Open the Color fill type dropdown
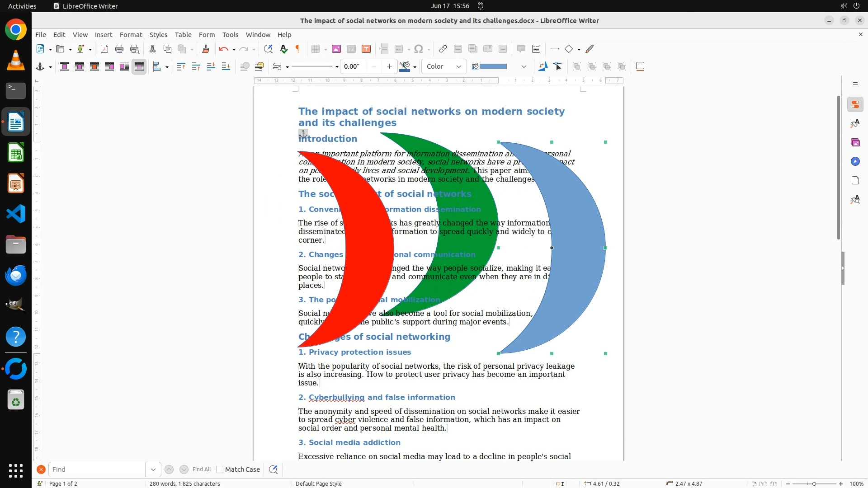The width and height of the screenshot is (868, 488). (x=444, y=67)
